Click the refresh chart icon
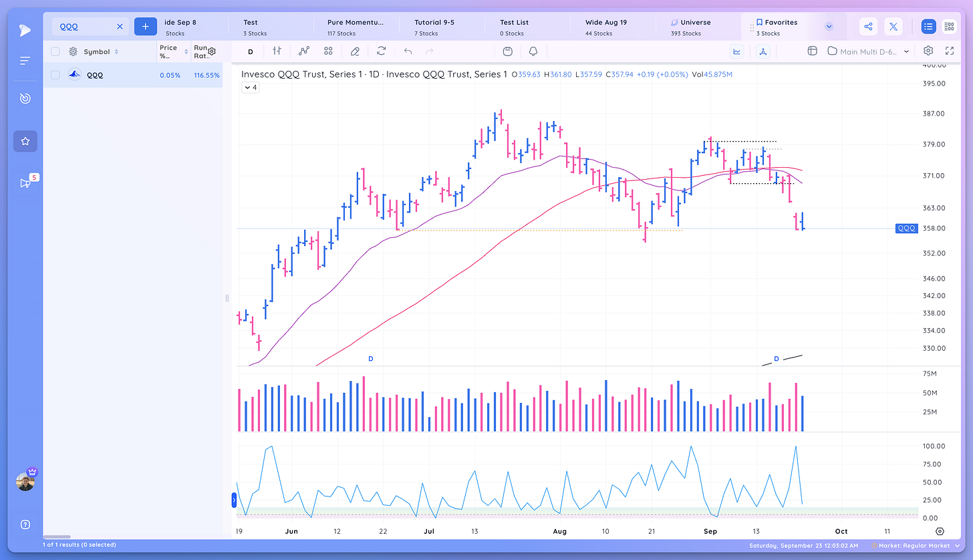Screen dimensions: 973x560 point(382,51)
